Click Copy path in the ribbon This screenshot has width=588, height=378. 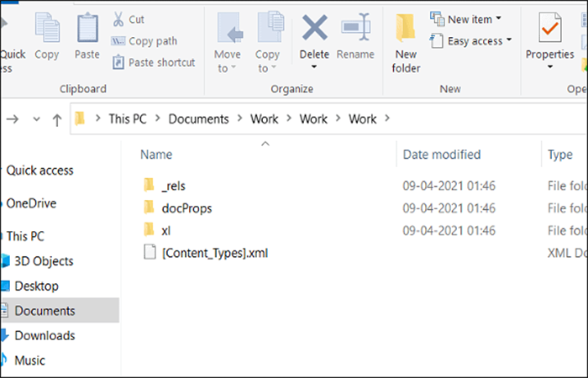point(144,41)
